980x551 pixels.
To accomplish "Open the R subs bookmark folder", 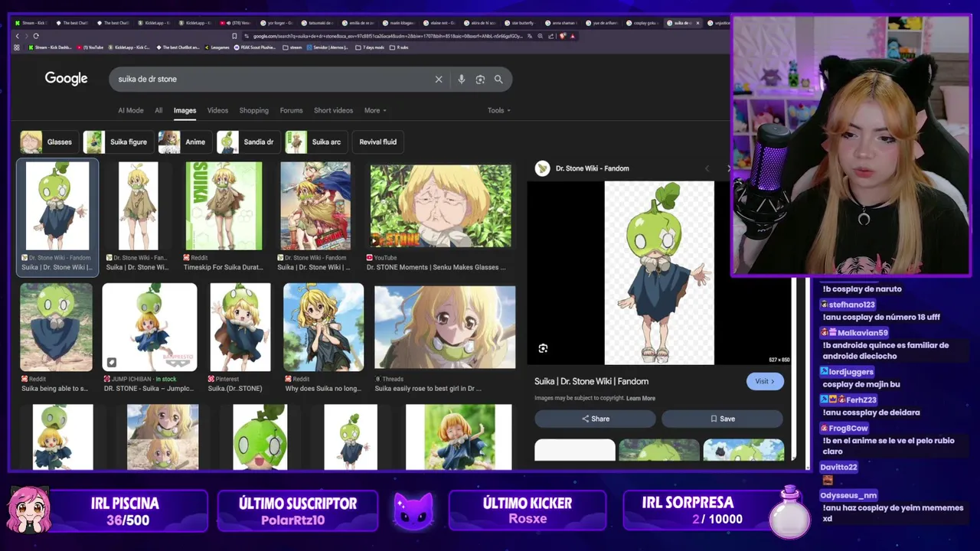I will pos(400,47).
